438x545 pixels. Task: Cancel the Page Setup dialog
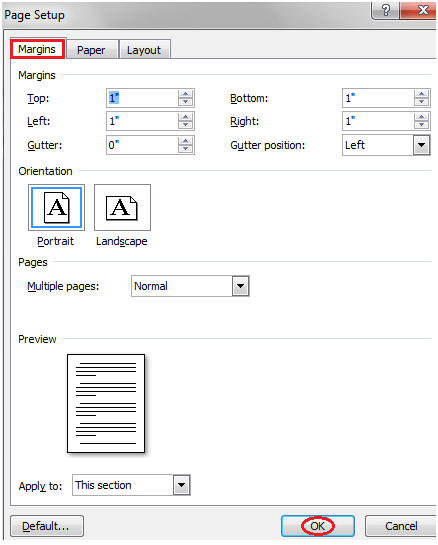401,526
